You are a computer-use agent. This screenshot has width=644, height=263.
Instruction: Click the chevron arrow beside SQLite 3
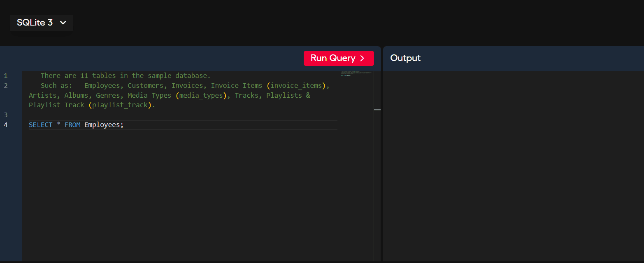click(63, 23)
